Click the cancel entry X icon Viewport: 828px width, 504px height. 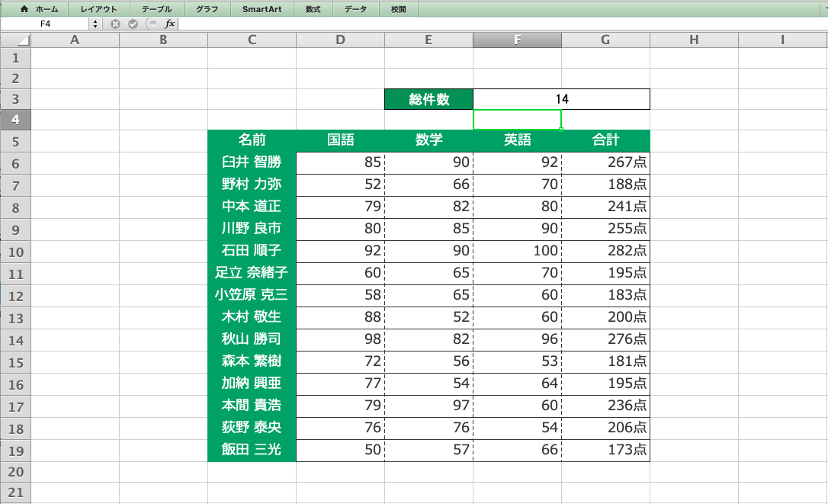[x=115, y=24]
